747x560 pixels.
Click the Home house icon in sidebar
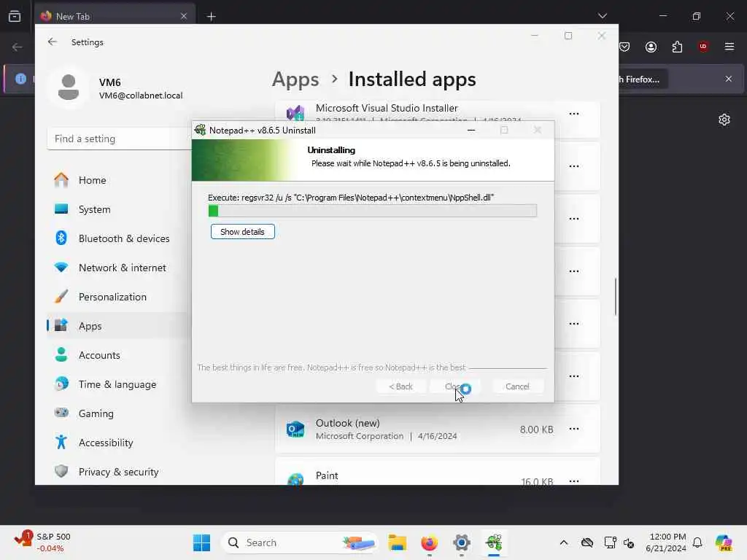click(61, 179)
